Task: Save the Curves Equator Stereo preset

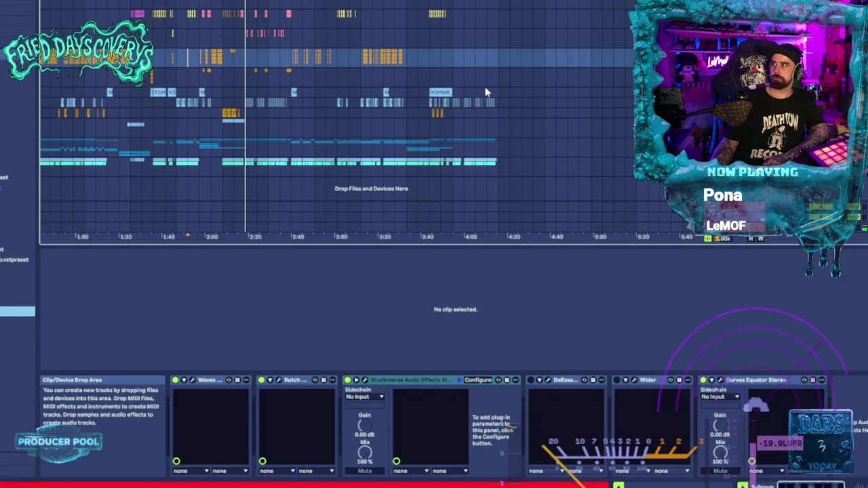Action: pos(812,380)
